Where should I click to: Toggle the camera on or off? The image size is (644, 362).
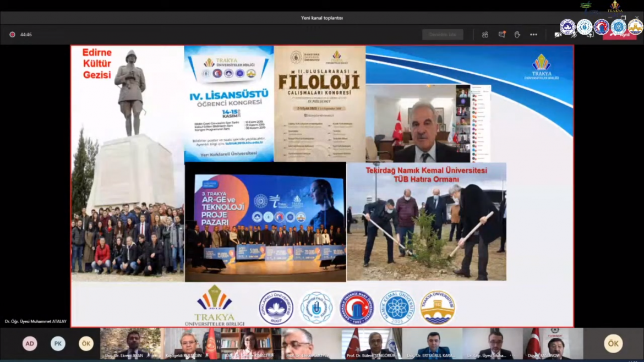pyautogui.click(x=558, y=35)
